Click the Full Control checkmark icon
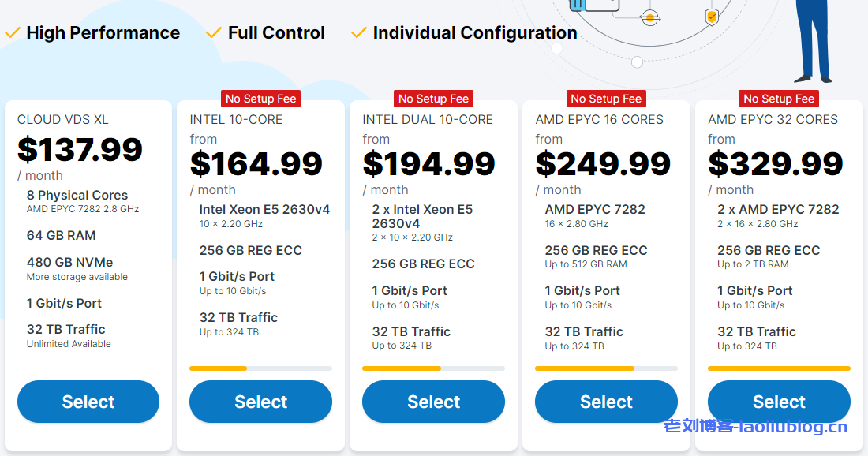 tap(214, 32)
